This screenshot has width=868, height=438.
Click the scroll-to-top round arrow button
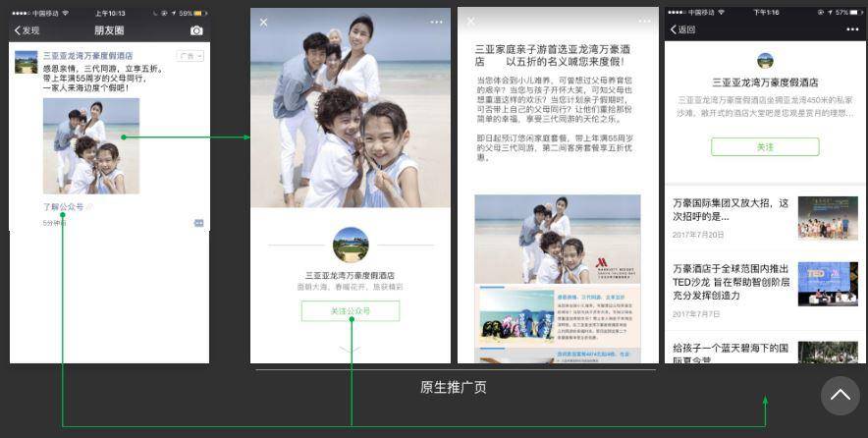coord(841,396)
